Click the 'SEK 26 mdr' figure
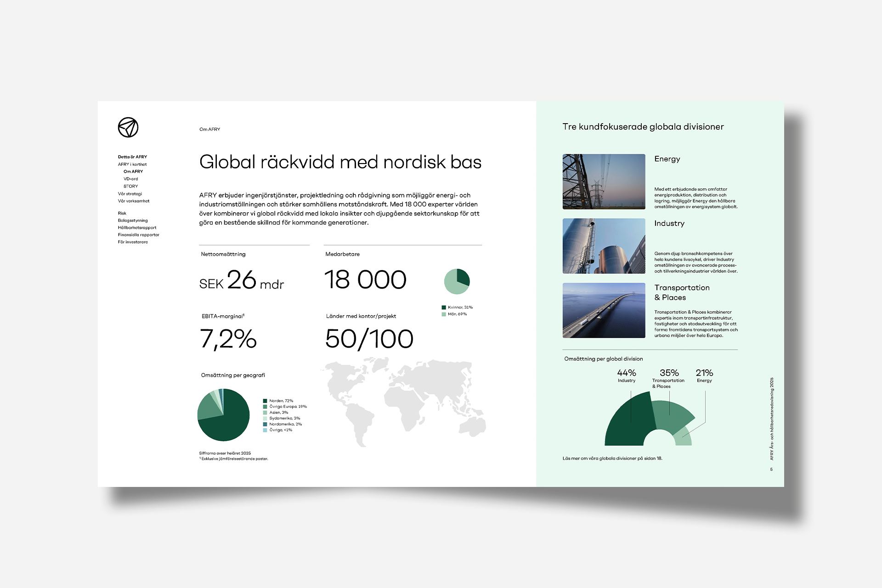882x588 pixels. click(x=242, y=280)
